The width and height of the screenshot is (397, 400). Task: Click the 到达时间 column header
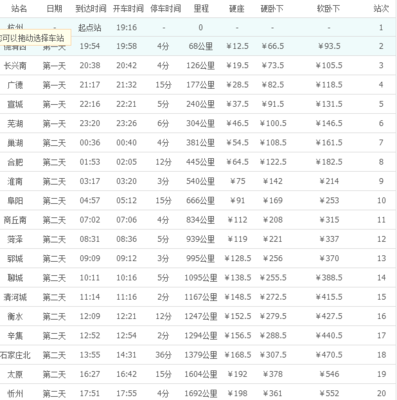click(x=90, y=8)
